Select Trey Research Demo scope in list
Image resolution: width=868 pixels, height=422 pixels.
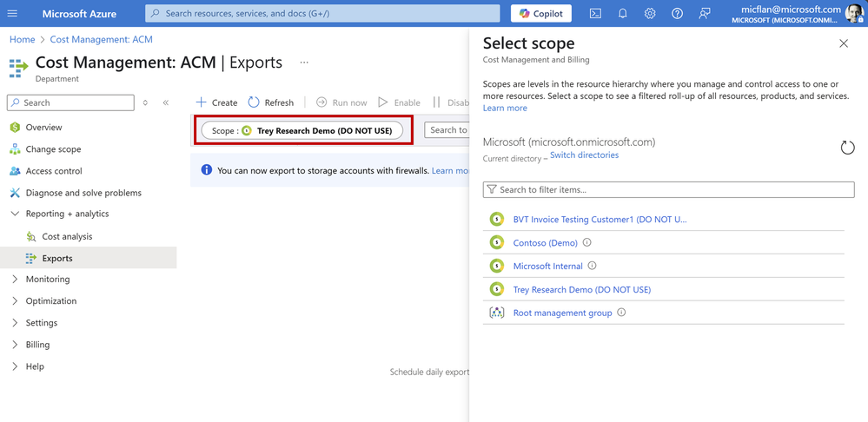coord(582,290)
